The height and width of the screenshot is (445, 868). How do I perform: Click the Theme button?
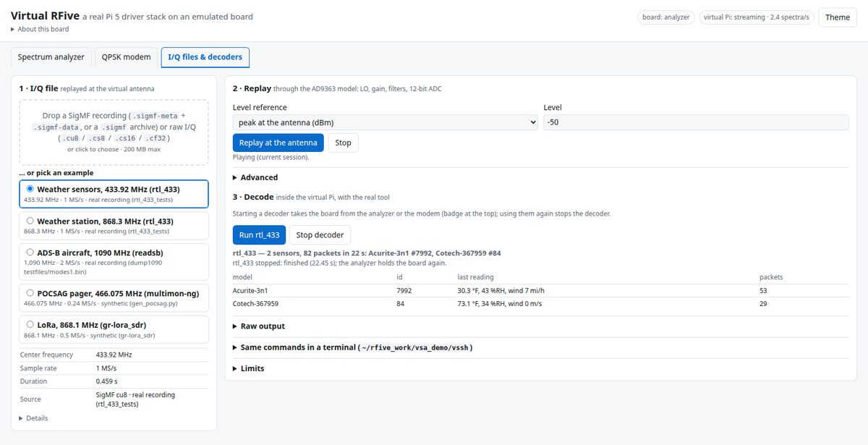pyautogui.click(x=838, y=17)
